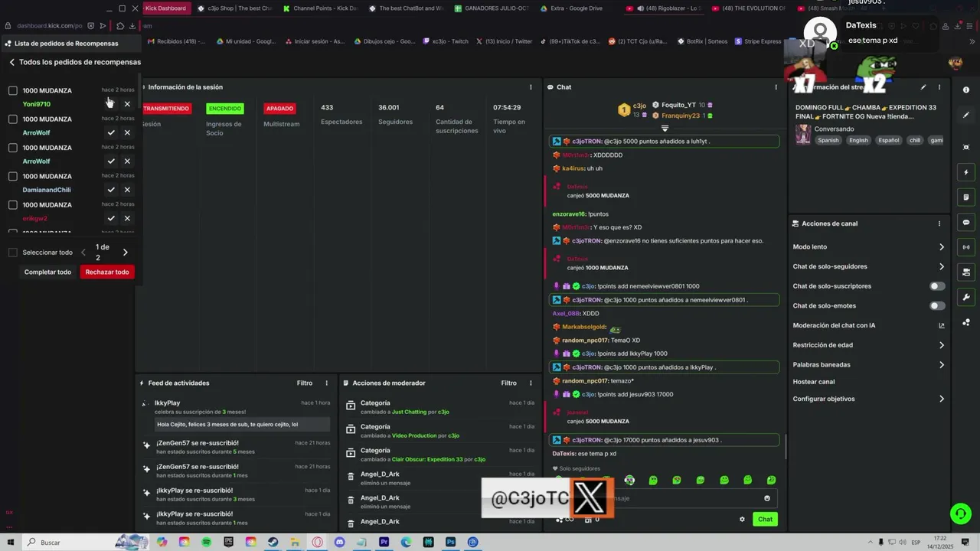Click Rechazar todo button
Viewport: 980px width, 551px height.
pyautogui.click(x=107, y=272)
